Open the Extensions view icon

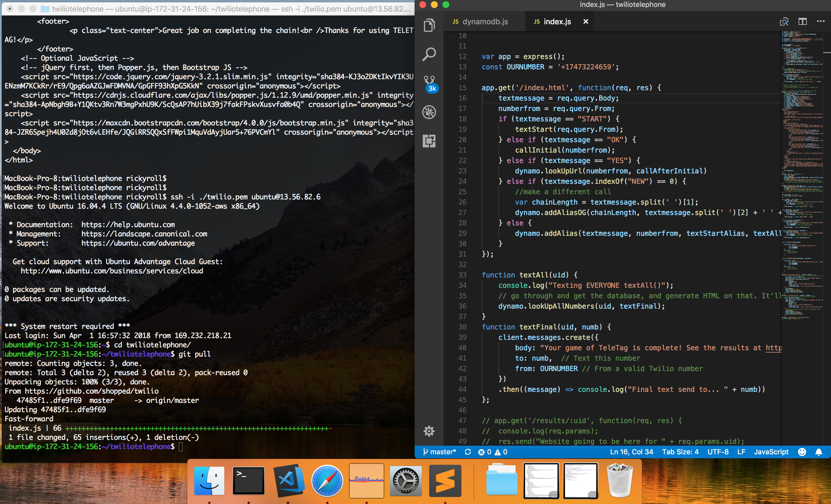(429, 141)
